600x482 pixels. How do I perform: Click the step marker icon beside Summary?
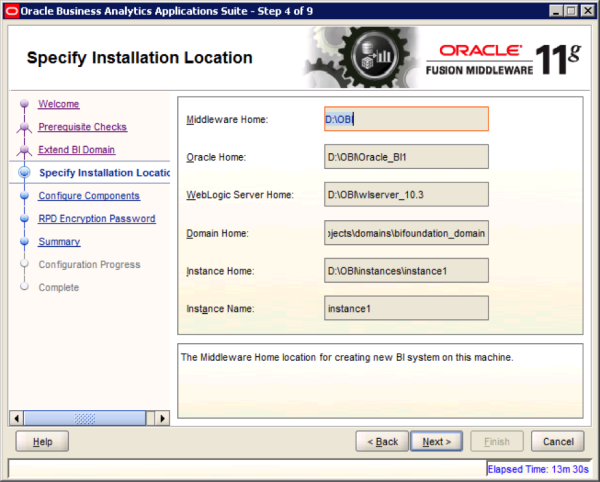23,242
